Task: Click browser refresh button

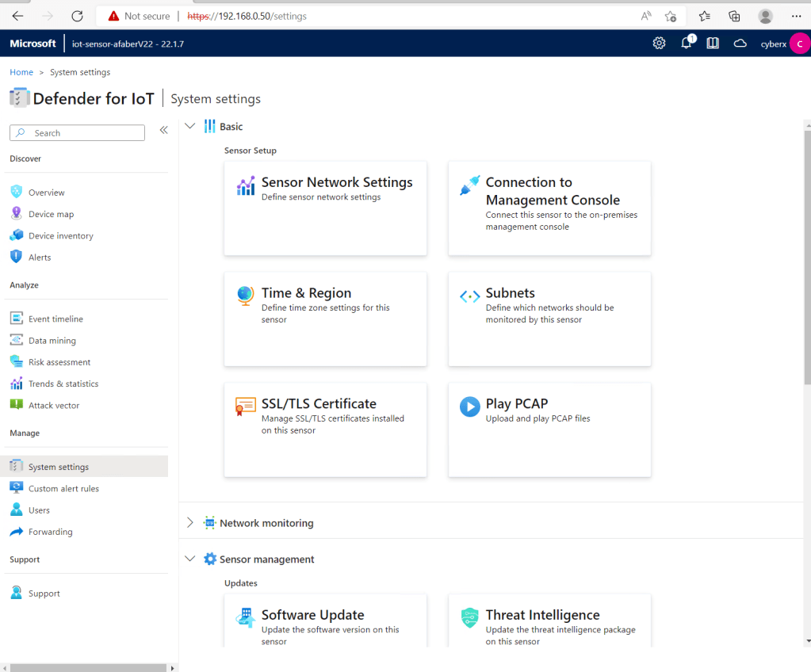Action: pos(77,16)
